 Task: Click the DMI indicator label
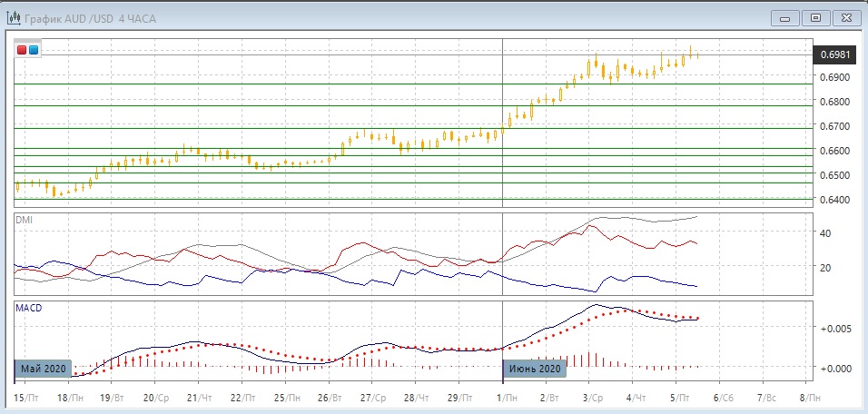coord(24,220)
